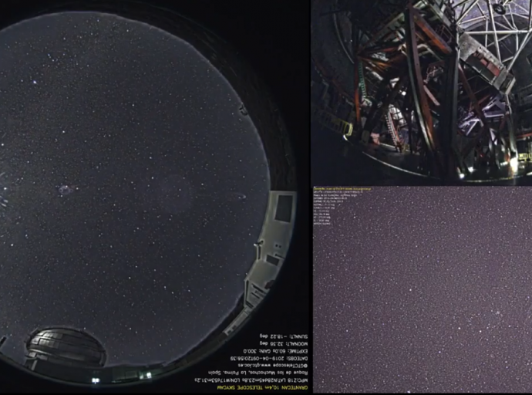
Task: Click mirrored '@GTCtelescope www.gtc.iac.es' line
Action: pyautogui.click(x=272, y=366)
